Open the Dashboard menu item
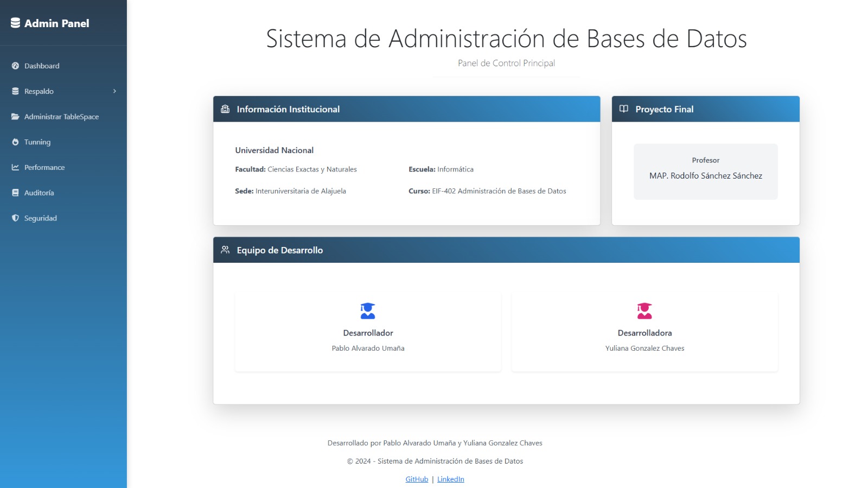 pyautogui.click(x=63, y=66)
